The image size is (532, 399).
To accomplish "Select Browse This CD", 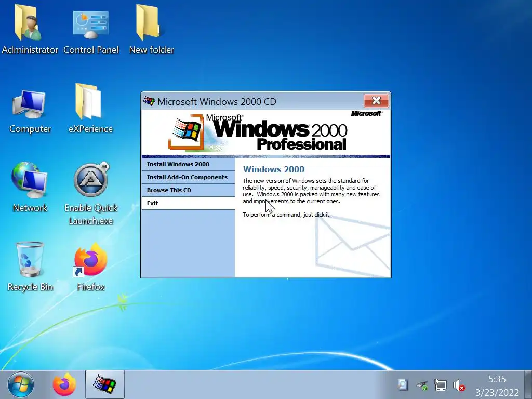I will [188, 190].
